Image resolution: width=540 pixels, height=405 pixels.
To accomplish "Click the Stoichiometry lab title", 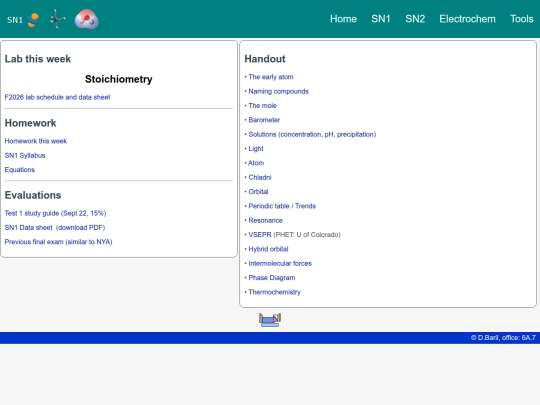I will coord(118,79).
